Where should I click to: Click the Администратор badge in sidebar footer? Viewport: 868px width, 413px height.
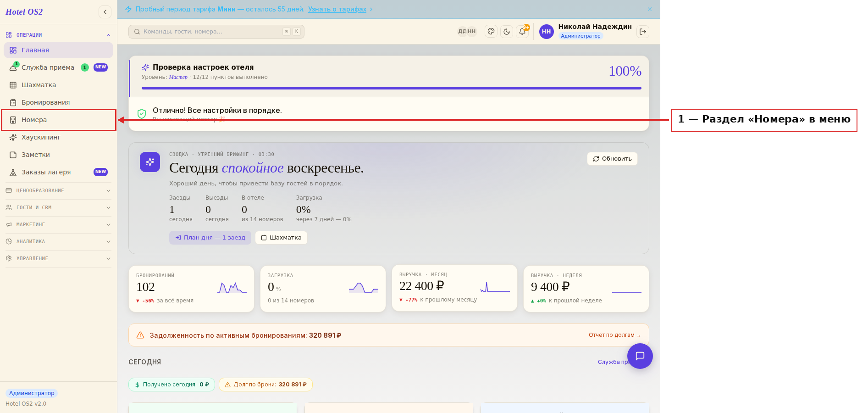tap(32, 393)
